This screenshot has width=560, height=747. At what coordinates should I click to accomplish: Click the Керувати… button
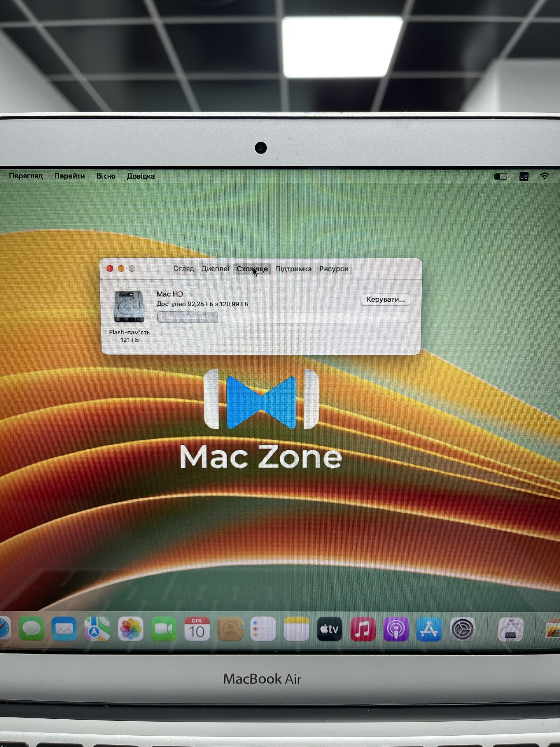386,300
